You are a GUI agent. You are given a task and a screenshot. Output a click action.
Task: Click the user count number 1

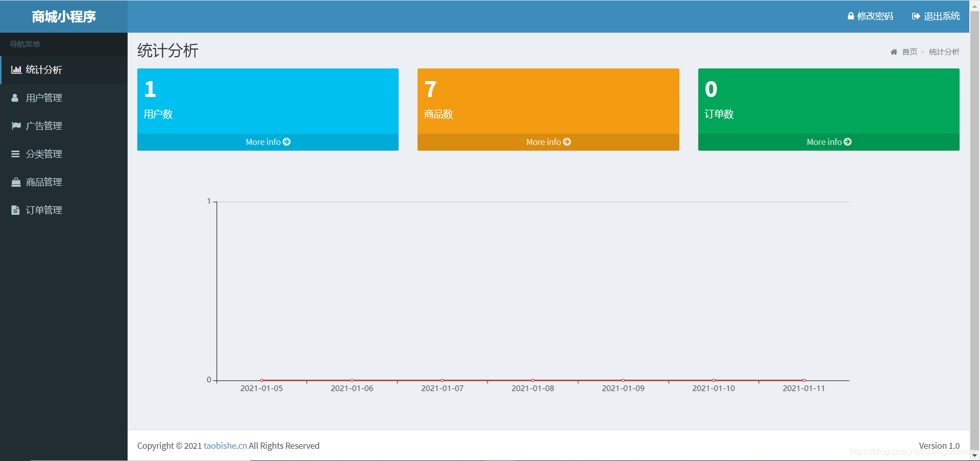150,89
